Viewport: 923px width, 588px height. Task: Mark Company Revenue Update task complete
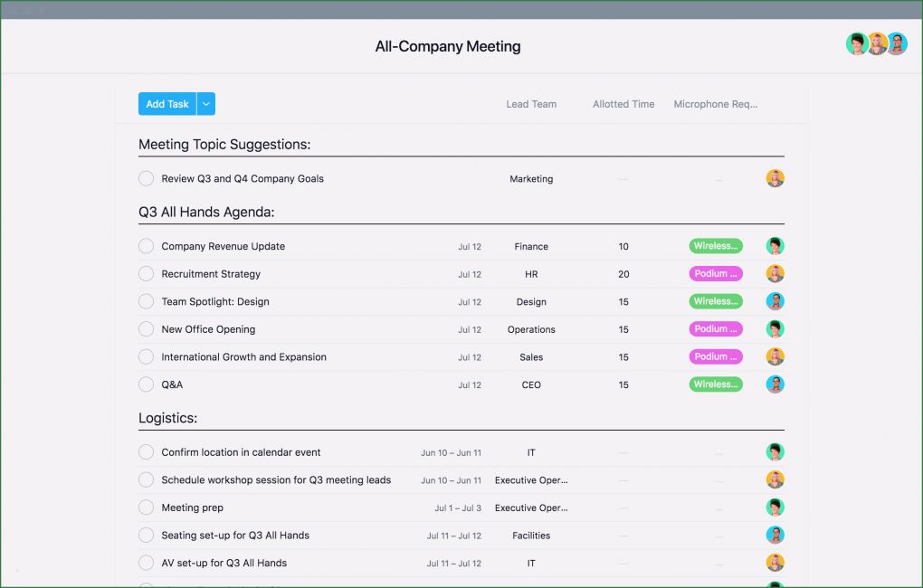click(x=146, y=246)
